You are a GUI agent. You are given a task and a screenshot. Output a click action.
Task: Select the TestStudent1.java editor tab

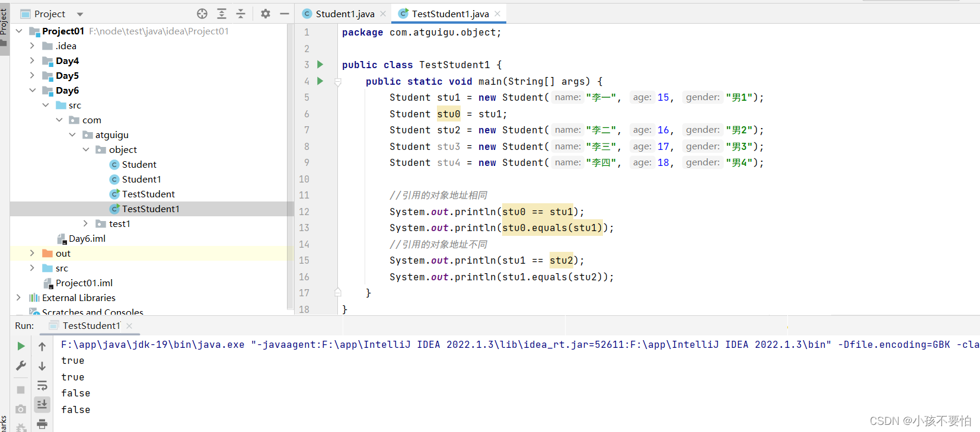point(450,14)
